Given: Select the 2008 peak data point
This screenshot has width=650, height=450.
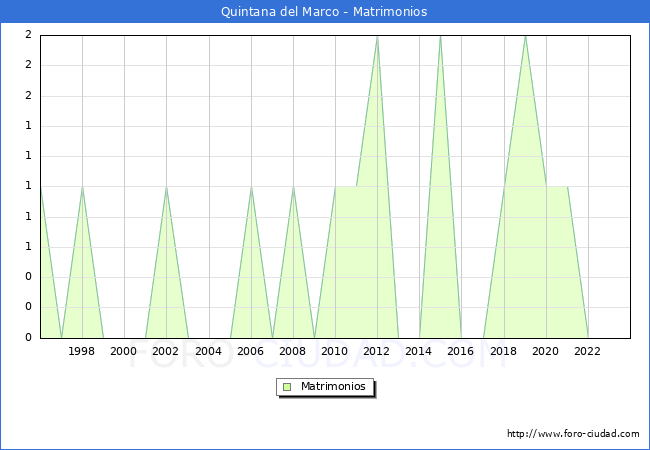Looking at the screenshot, I should [x=293, y=187].
